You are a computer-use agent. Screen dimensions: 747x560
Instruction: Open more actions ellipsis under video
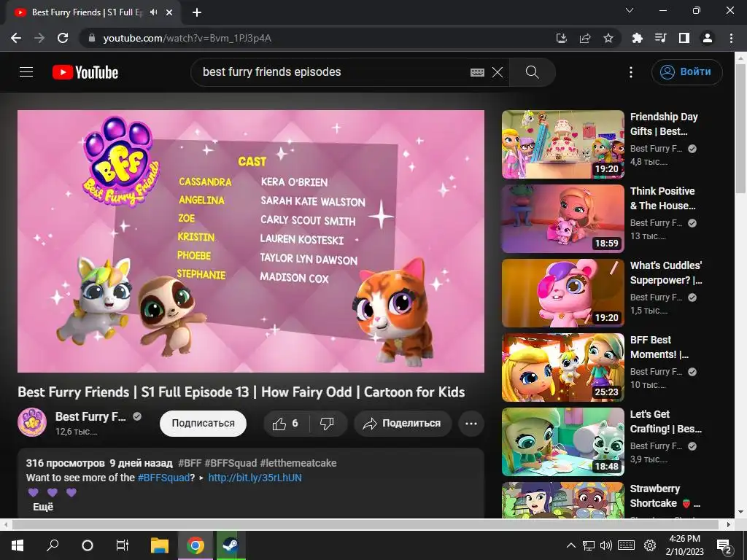click(x=471, y=424)
